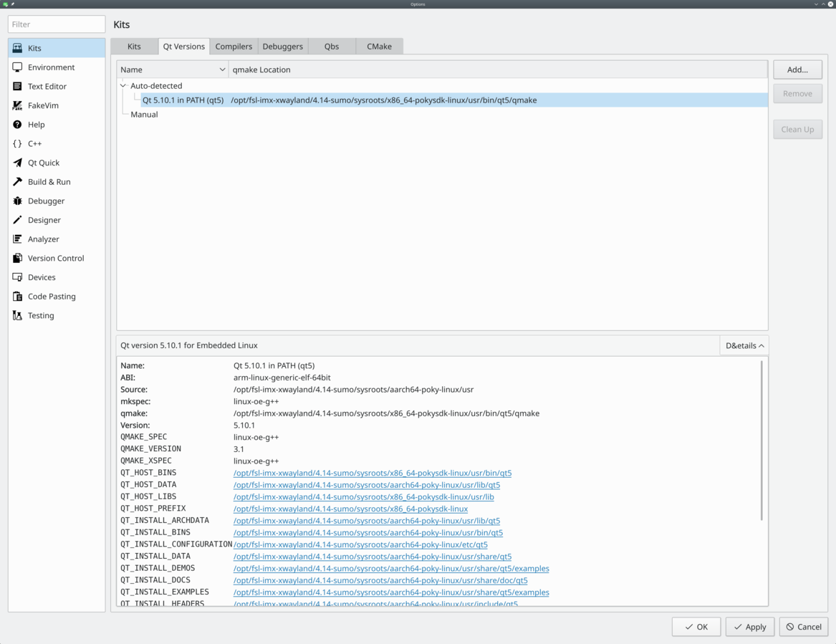Click the Build & Run hammer icon
The height and width of the screenshot is (644, 836).
[18, 182]
